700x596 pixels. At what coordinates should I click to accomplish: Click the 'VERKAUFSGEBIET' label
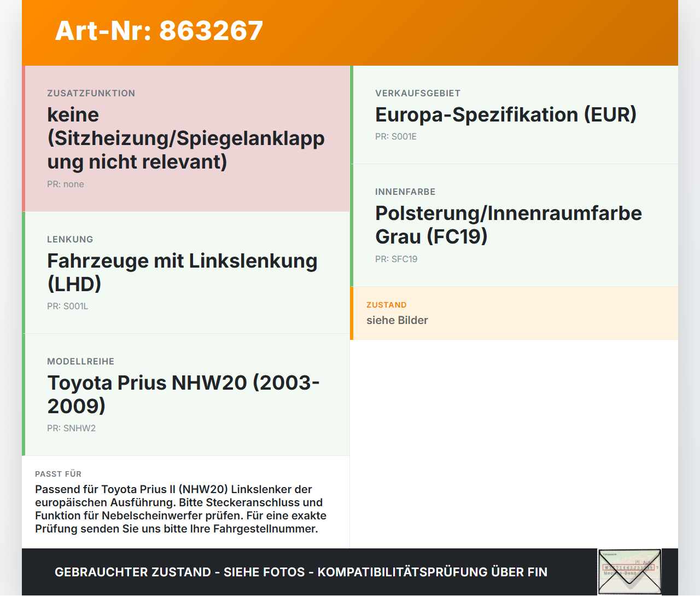[x=418, y=93]
